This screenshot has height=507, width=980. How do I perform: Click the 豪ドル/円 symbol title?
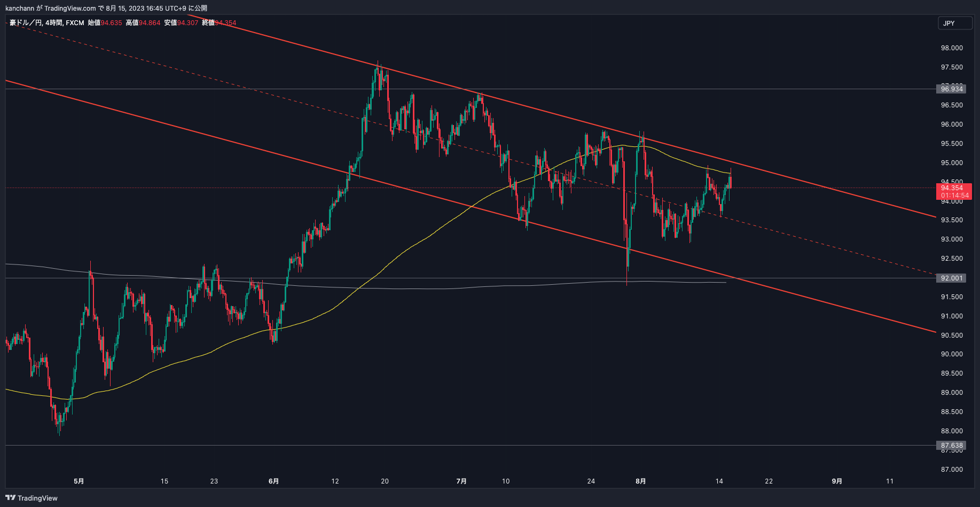[x=26, y=22]
